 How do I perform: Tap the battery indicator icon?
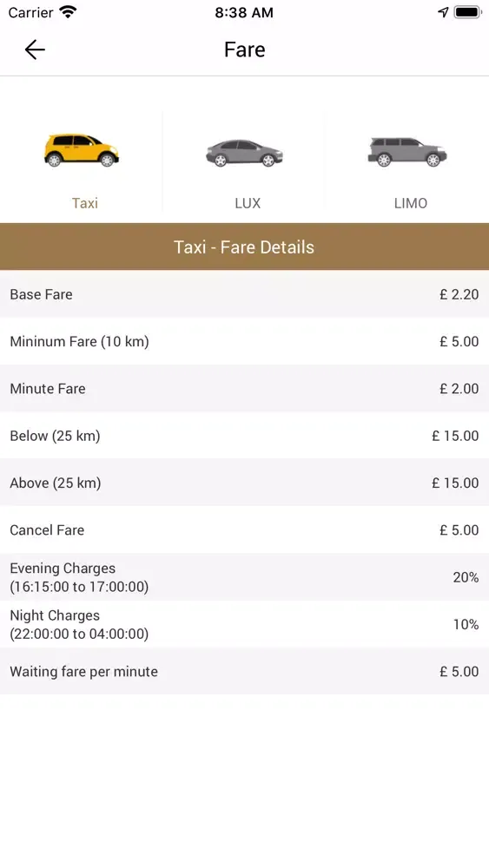pos(467,12)
